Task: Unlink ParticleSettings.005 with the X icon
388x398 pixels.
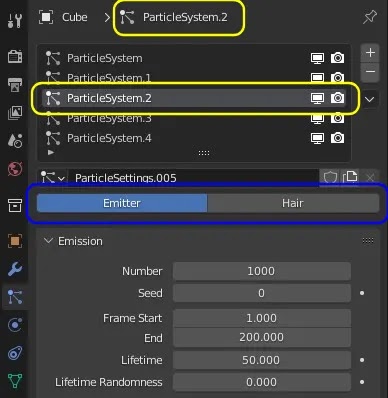Action: pos(370,178)
